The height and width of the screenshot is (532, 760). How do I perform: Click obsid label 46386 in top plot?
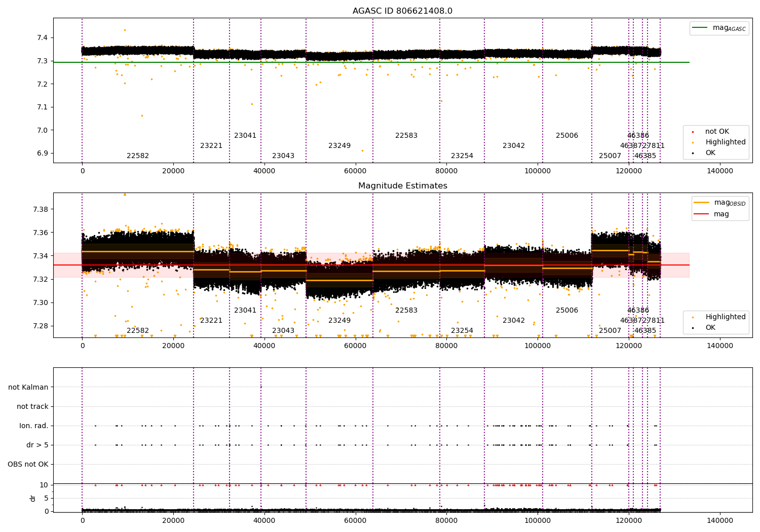coord(638,136)
